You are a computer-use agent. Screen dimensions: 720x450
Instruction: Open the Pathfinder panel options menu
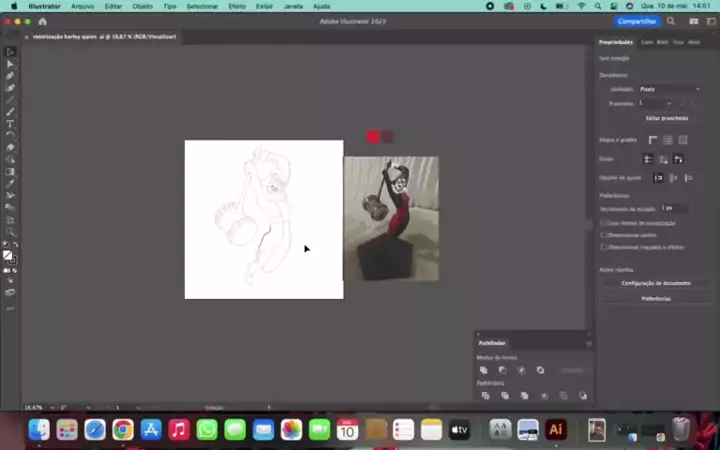pos(589,343)
